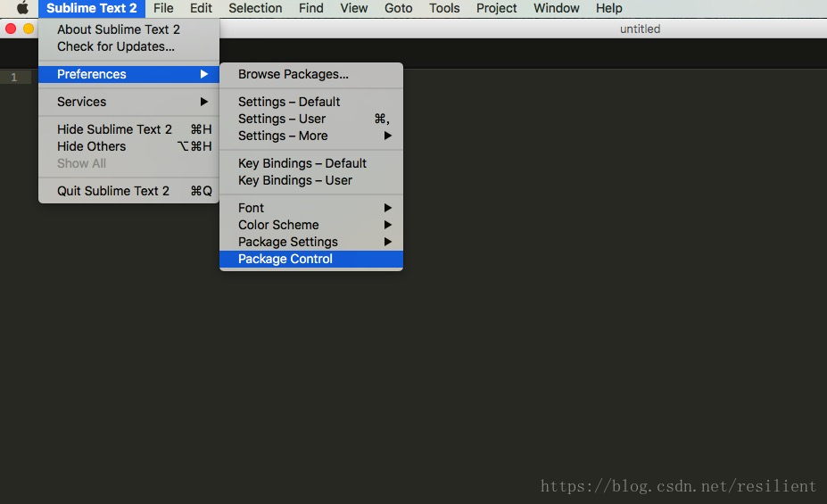
Task: Expand the Services submenu
Action: [x=128, y=102]
